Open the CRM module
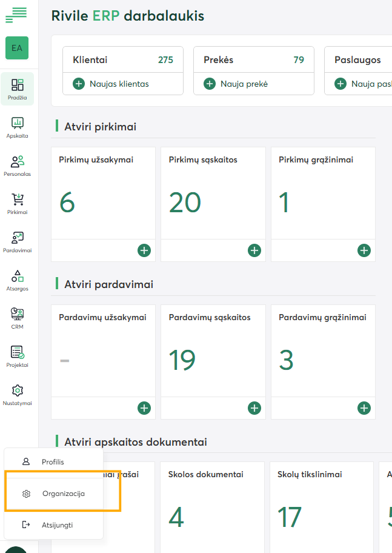The height and width of the screenshot is (553, 392). tap(18, 318)
